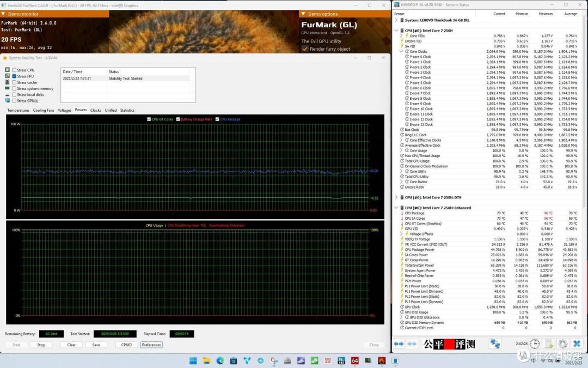Click the Average column header in HWiNFO
Image resolution: width=588 pixels, height=368 pixels.
(x=571, y=14)
